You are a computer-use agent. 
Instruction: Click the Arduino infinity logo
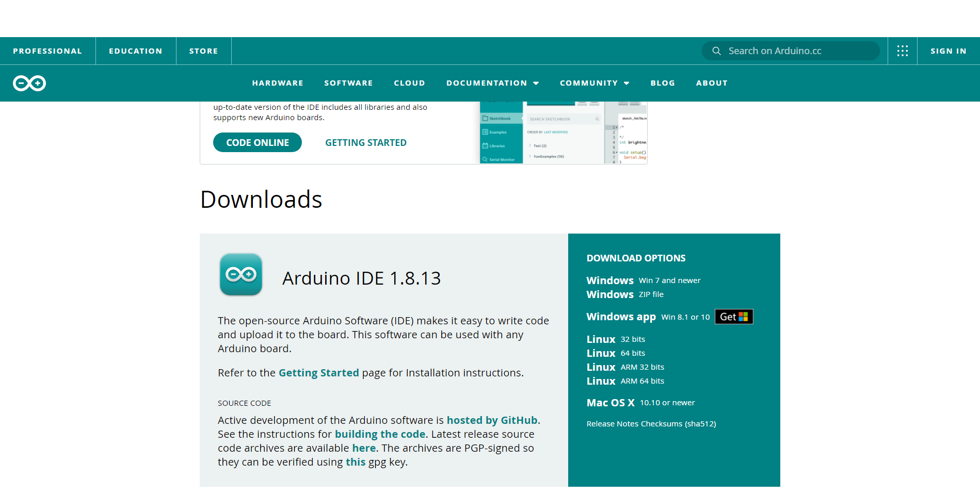tap(29, 83)
